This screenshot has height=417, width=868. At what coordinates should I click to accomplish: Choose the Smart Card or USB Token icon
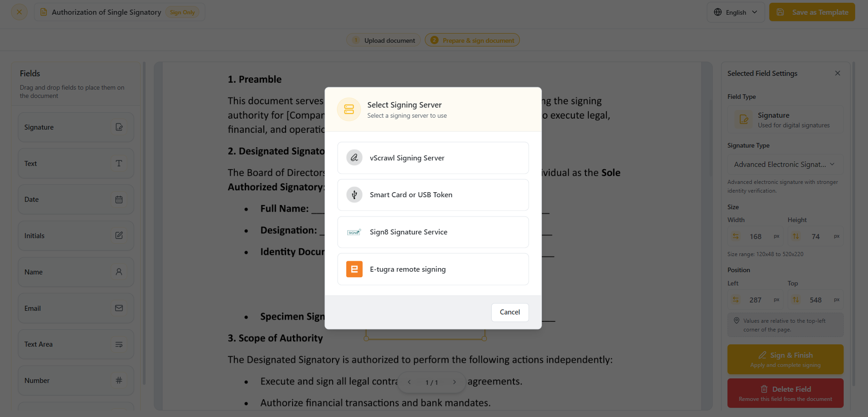(x=354, y=195)
